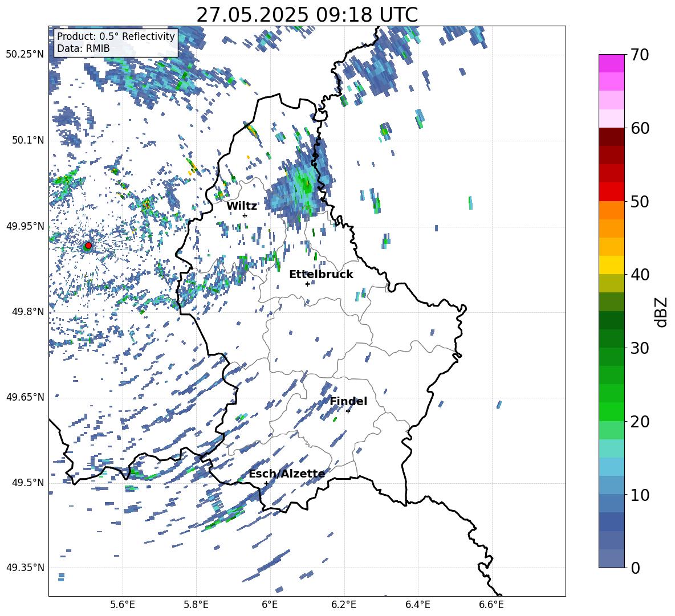Click the 'Product: 0.5° Reflectivity' text
Screen dimensions: 675x616
[x=116, y=36]
